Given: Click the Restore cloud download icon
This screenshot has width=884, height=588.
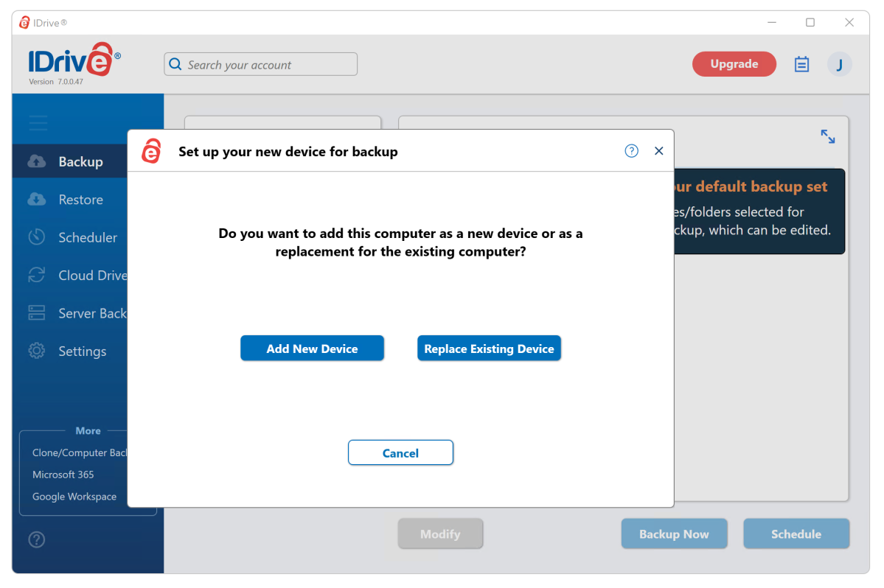Looking at the screenshot, I should point(37,199).
